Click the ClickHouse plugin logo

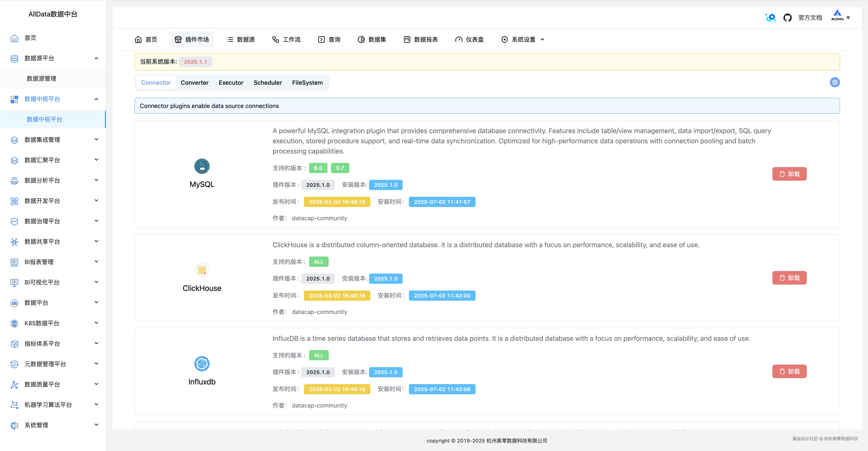click(x=202, y=270)
